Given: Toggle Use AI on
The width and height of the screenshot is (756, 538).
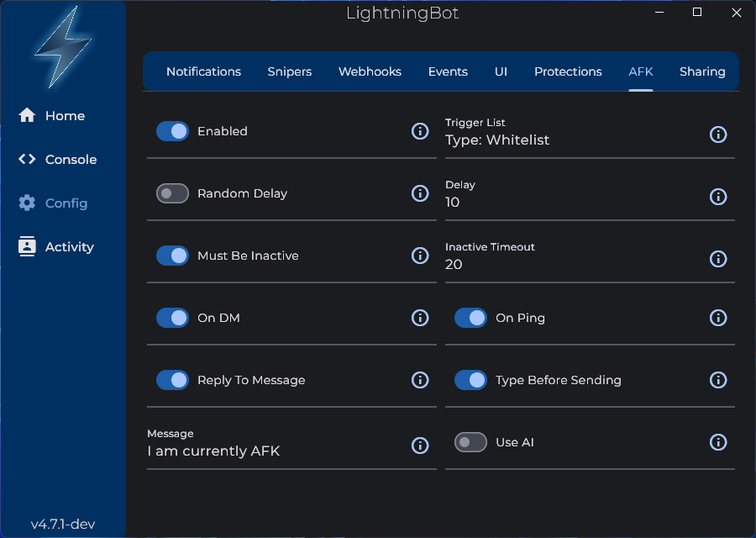Looking at the screenshot, I should (x=470, y=442).
